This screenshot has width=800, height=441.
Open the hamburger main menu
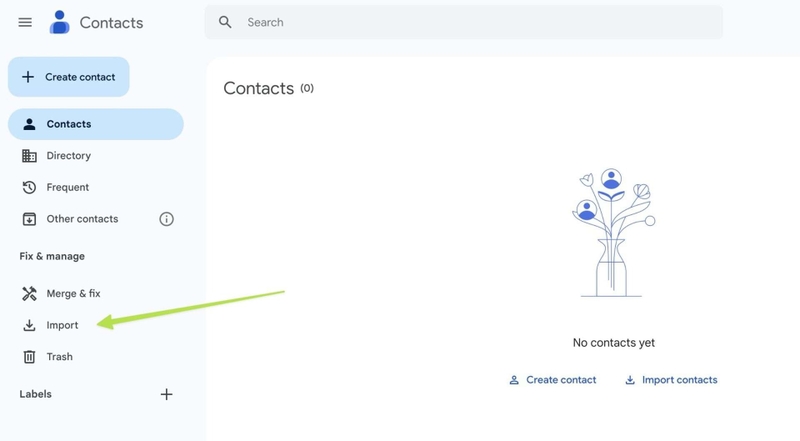25,22
